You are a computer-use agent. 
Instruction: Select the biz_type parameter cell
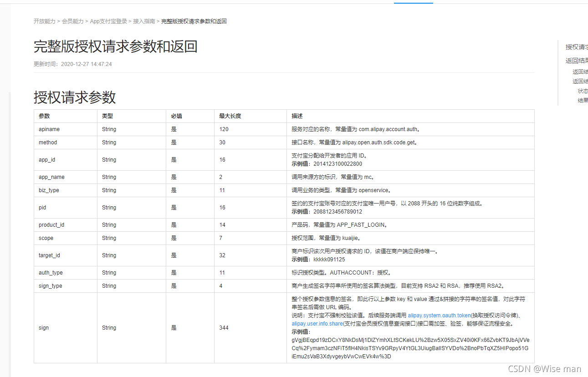pos(66,190)
